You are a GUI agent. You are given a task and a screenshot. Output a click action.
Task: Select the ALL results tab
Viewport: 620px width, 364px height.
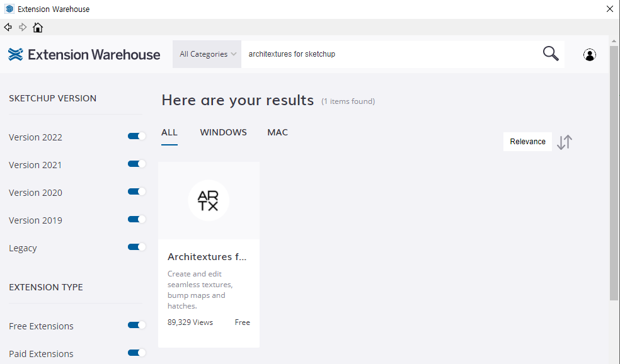pyautogui.click(x=169, y=132)
